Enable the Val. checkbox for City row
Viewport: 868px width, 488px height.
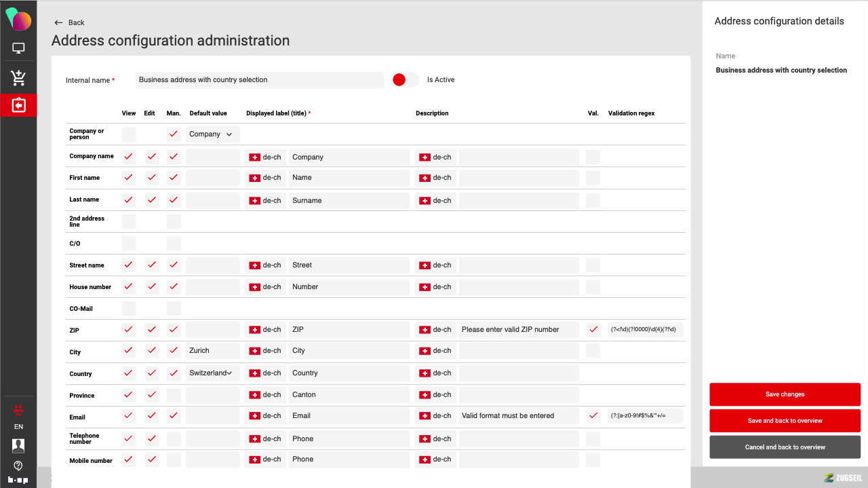(593, 351)
